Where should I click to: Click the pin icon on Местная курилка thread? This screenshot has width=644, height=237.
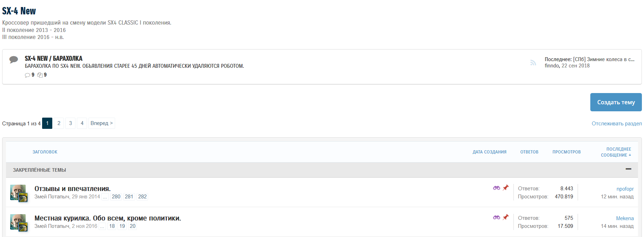point(505,217)
